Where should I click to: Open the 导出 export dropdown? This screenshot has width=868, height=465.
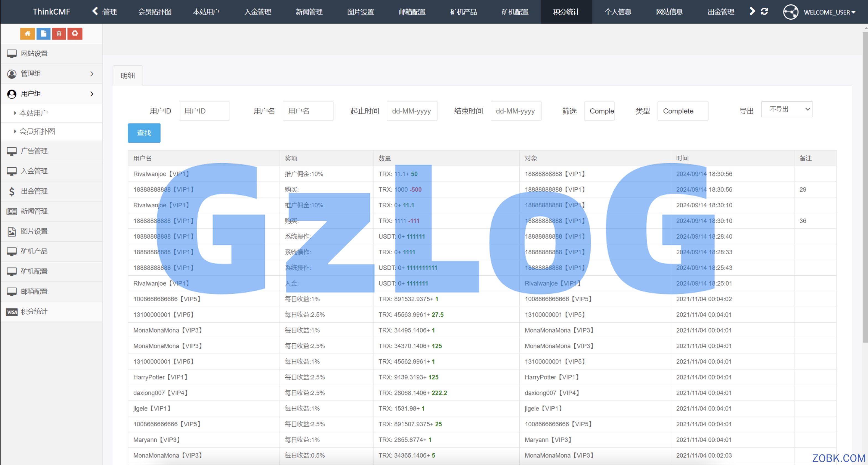(787, 109)
